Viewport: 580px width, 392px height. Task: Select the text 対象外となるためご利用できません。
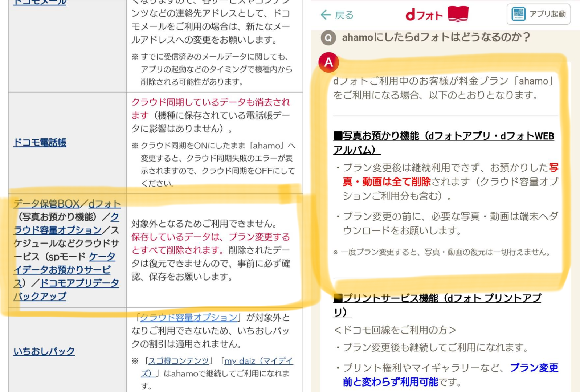204,224
